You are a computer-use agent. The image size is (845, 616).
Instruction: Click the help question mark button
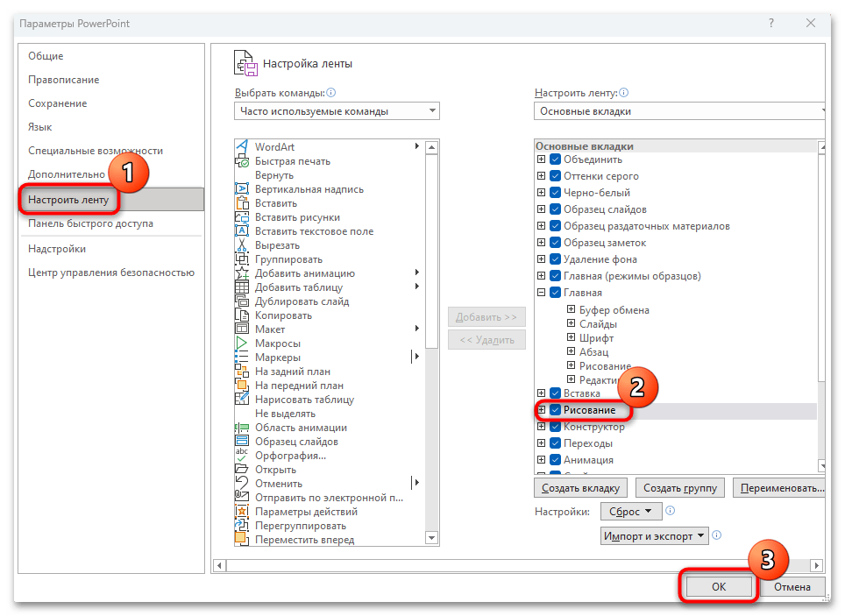pos(771,23)
